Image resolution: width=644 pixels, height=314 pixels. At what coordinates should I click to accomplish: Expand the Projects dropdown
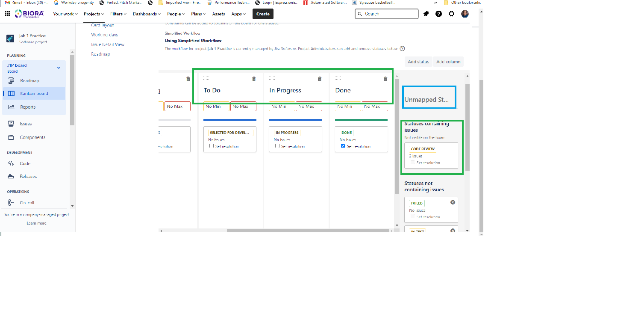point(94,14)
